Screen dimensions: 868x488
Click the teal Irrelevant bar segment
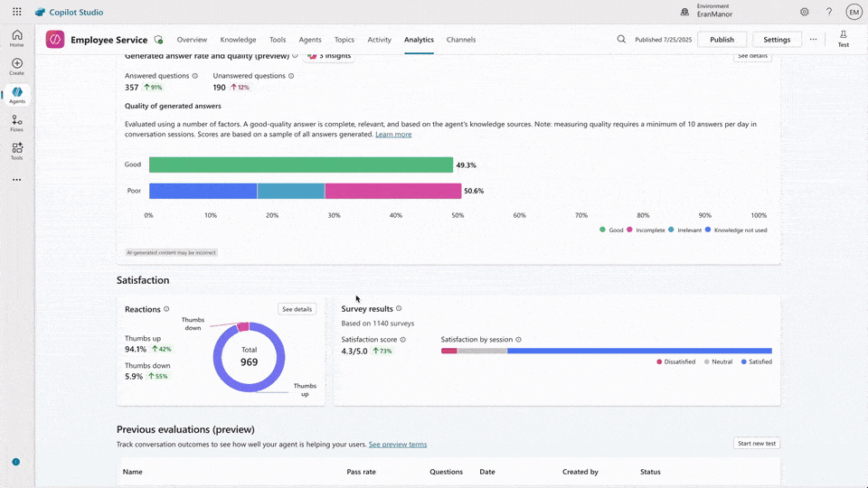tap(291, 191)
